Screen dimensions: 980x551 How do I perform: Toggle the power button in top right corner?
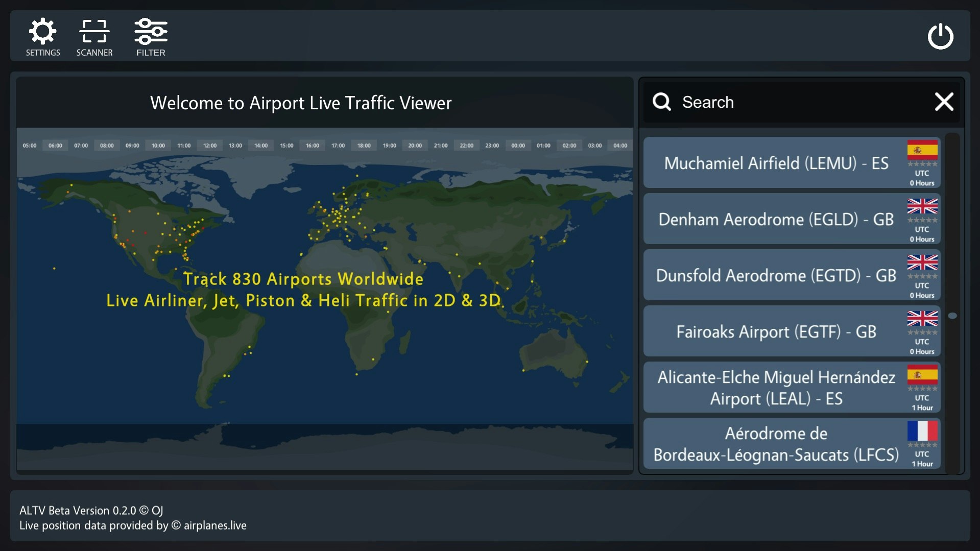(x=940, y=36)
